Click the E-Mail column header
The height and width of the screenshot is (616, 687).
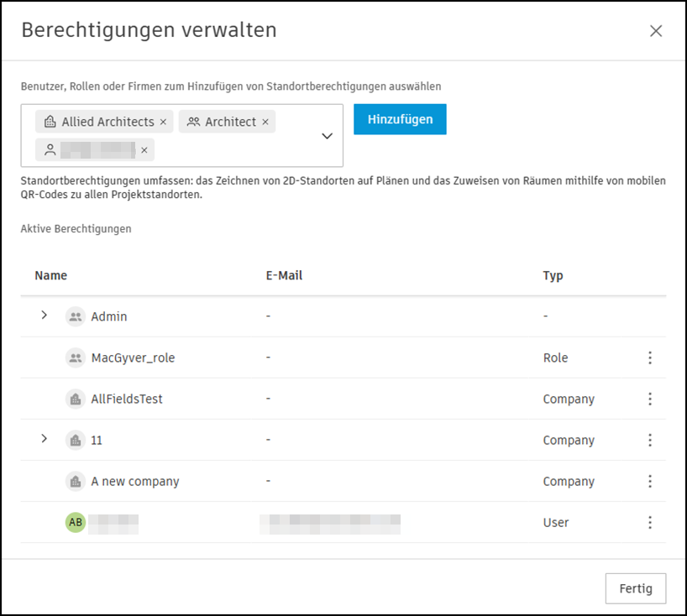(x=284, y=275)
